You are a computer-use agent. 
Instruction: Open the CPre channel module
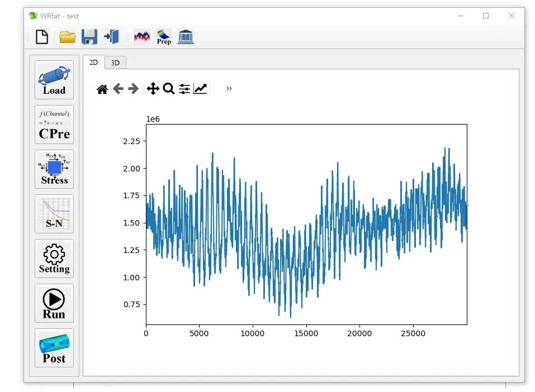[x=54, y=125]
